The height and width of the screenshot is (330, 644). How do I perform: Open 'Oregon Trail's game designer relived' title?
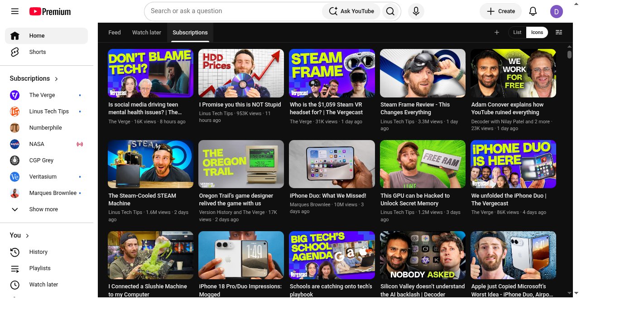pyautogui.click(x=236, y=199)
